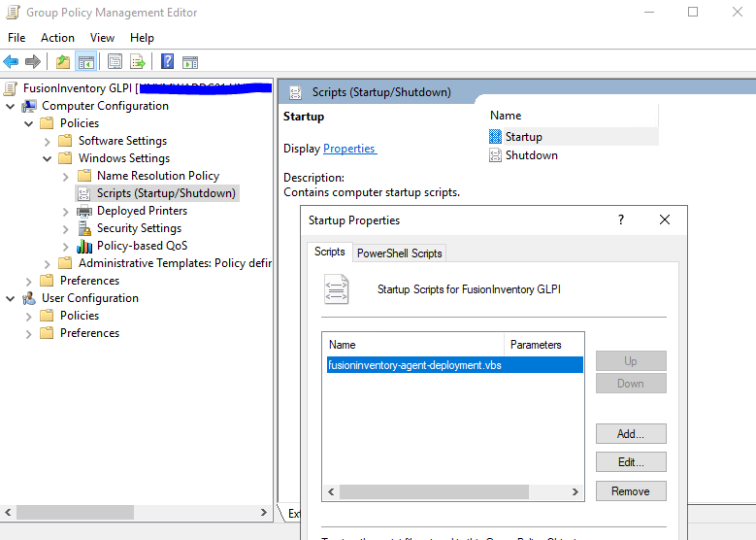Click the Export List toolbar icon
This screenshot has height=540, width=756.
138,62
